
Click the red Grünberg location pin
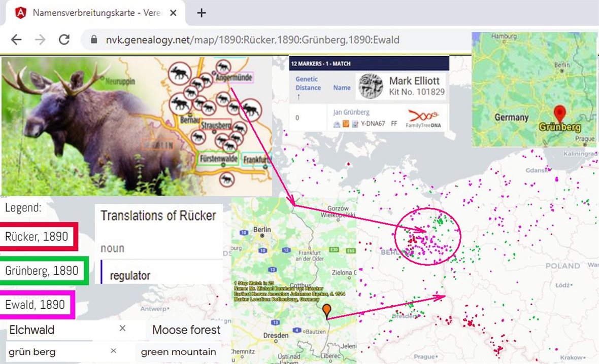559,113
